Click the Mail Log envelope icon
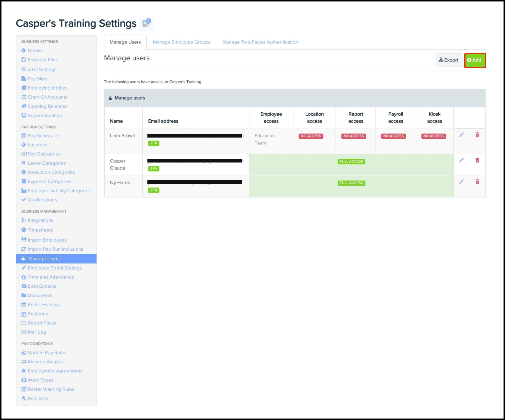 coord(24,332)
